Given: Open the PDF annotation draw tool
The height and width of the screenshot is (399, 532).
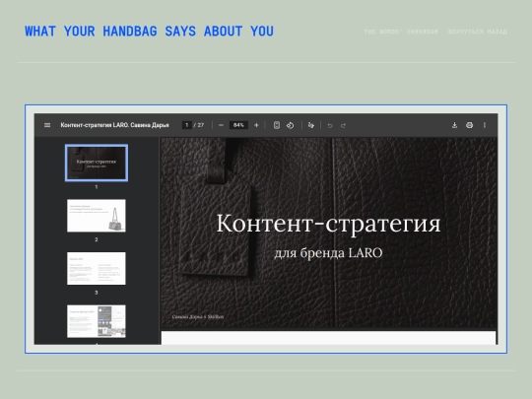Looking at the screenshot, I should 310,125.
